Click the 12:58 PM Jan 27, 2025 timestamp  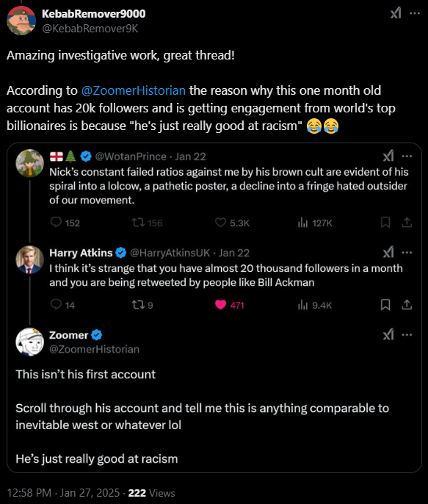click(x=63, y=493)
